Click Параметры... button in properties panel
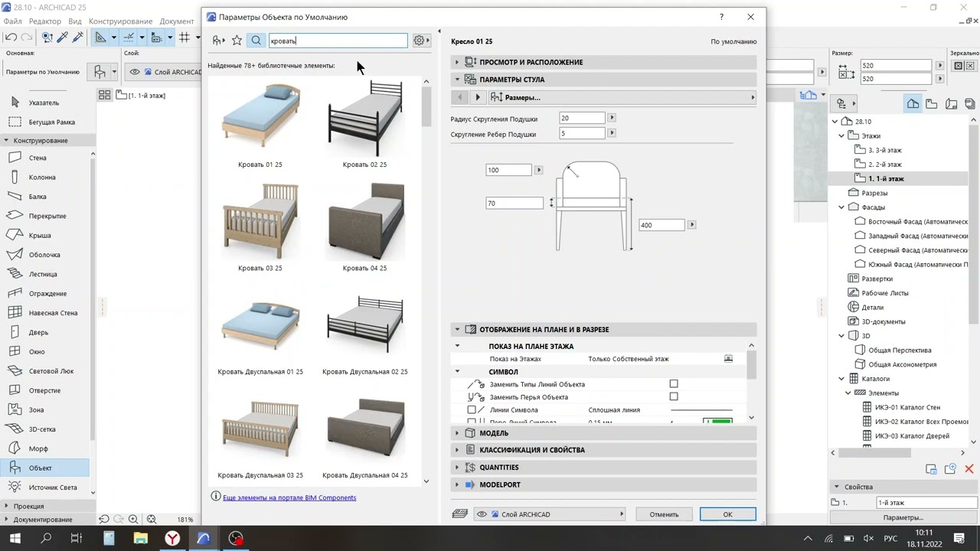980x551 pixels. click(x=903, y=518)
